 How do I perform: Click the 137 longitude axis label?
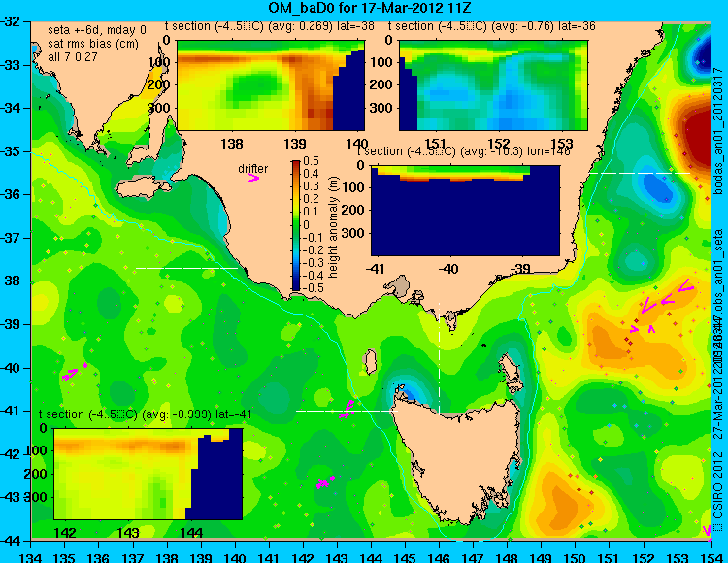point(133,557)
